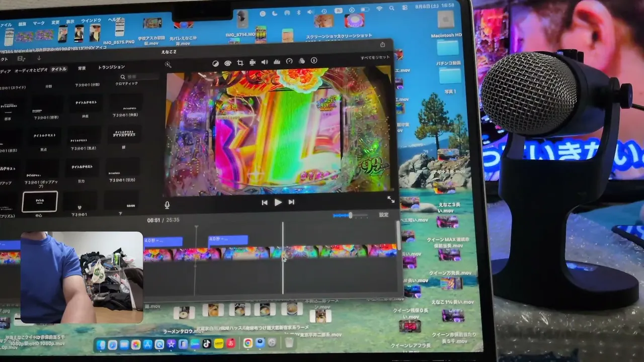Choose the 下3分の1(焦点) title thumbnail

(84, 135)
